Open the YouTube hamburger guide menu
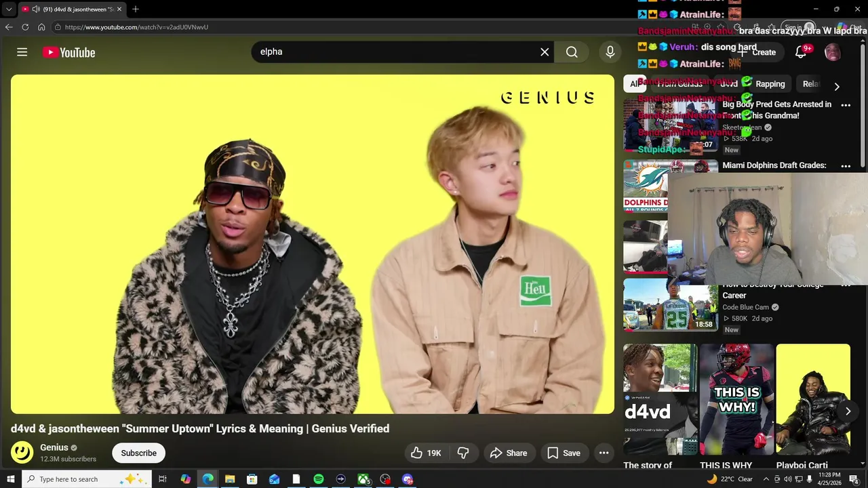 click(22, 52)
